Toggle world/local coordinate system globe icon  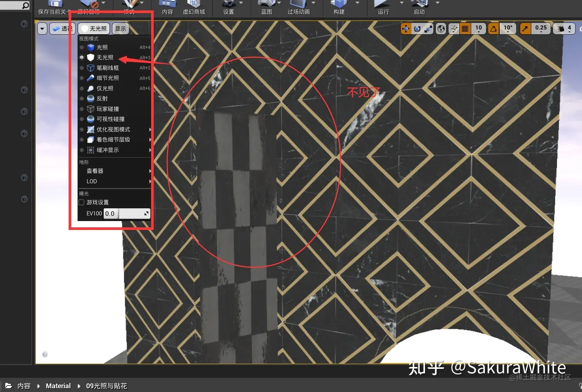[441, 28]
